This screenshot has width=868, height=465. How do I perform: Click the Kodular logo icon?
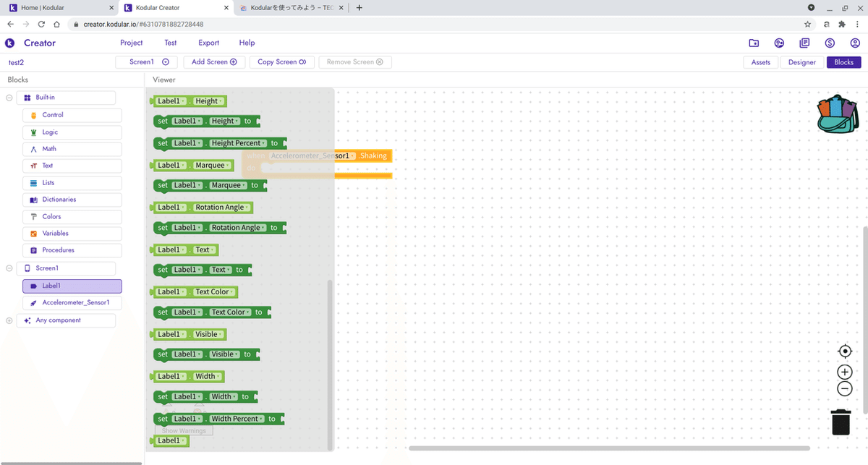[x=10, y=43]
